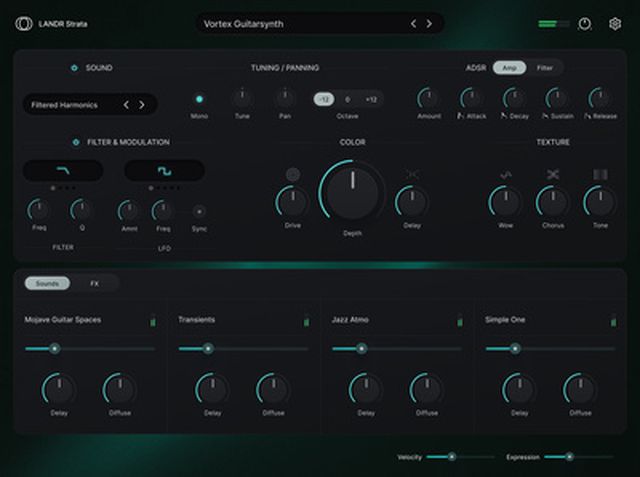Select next sound after Filtered Harmonics

point(142,105)
